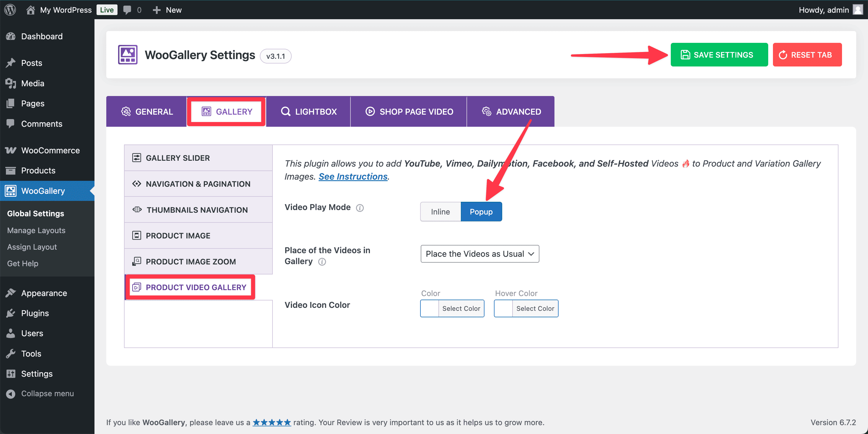Open the See Instructions link

(x=353, y=177)
